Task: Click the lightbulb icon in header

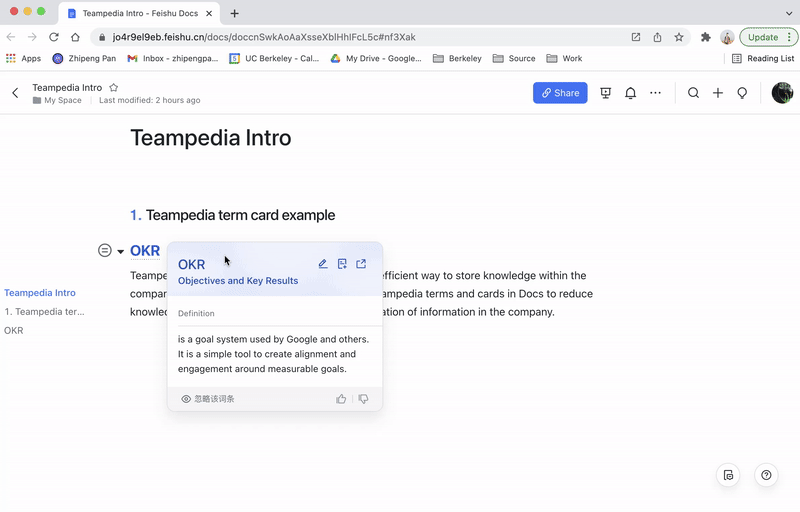Action: coord(742,93)
